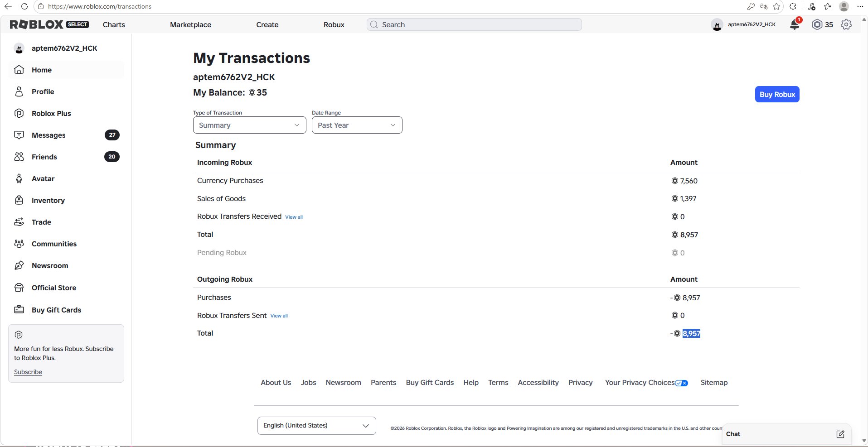Open the About Us footer link
This screenshot has width=868, height=447.
[276, 383]
